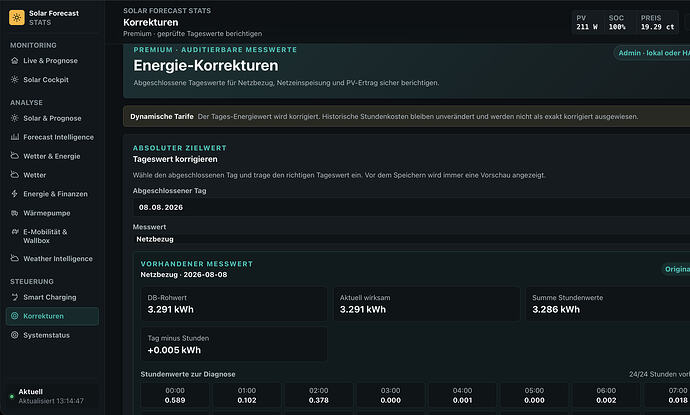Select Systemstatus in the sidebar

click(52, 335)
